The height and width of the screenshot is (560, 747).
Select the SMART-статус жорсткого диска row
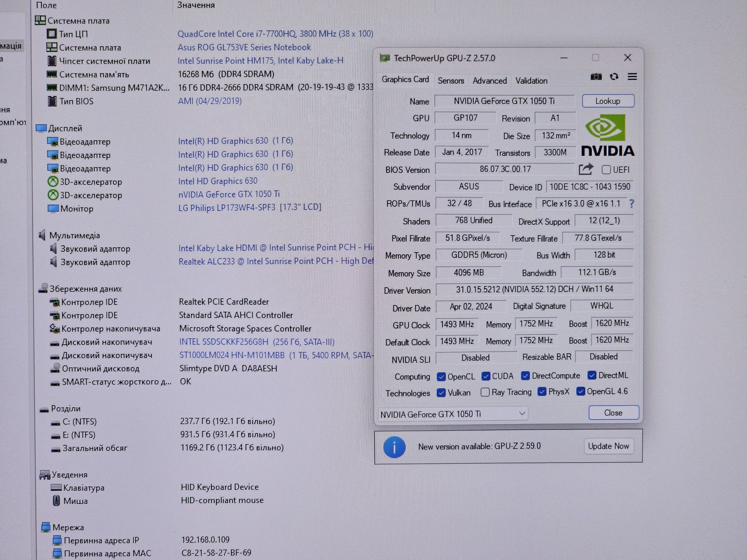(x=121, y=382)
